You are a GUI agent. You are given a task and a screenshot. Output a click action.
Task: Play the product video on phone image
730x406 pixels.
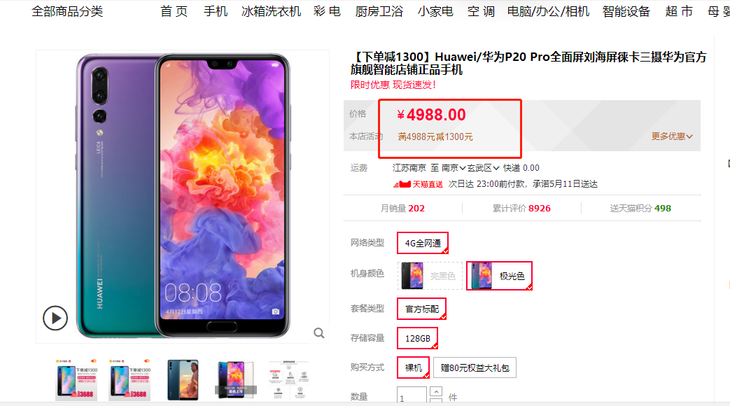(x=55, y=318)
